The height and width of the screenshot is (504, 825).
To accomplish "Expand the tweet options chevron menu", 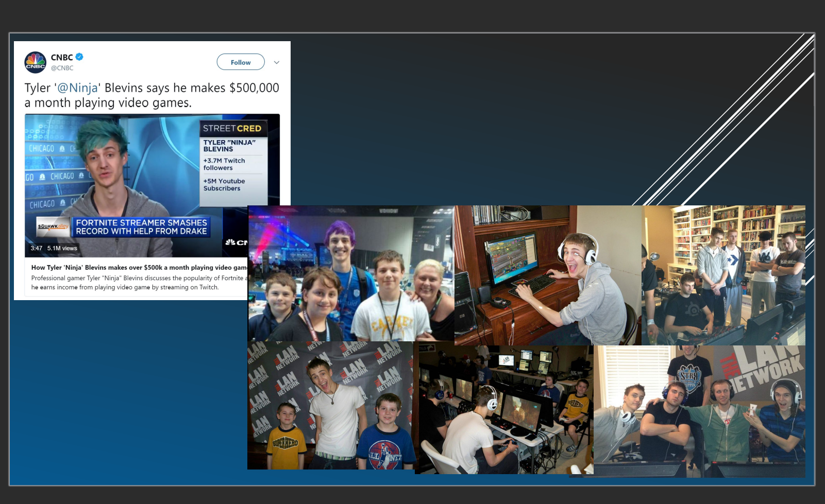I will (277, 62).
